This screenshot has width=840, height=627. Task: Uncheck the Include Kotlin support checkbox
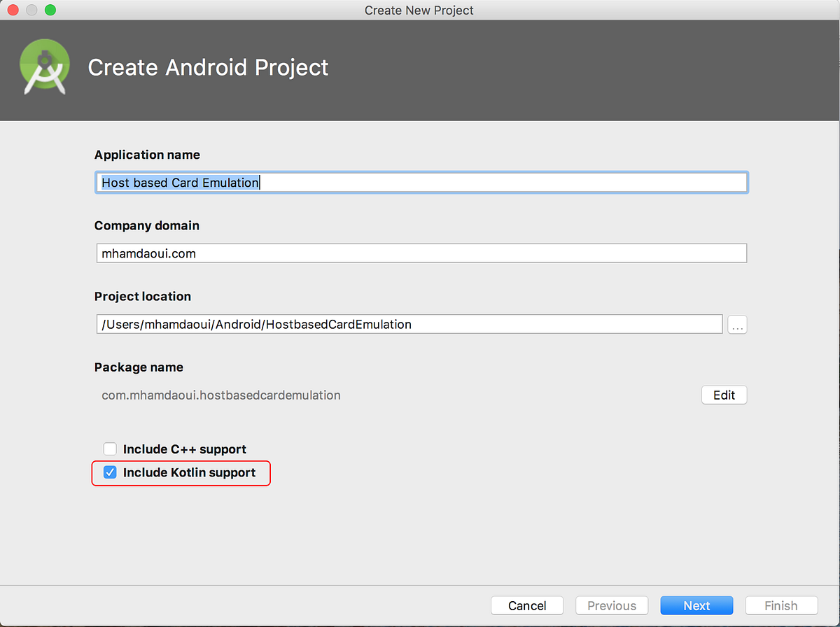click(x=110, y=473)
